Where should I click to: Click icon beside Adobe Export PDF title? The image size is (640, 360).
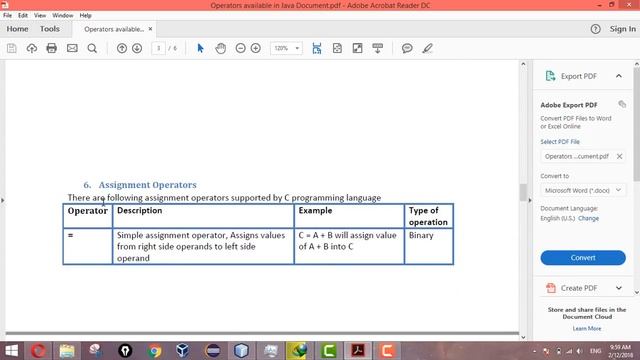622,104
